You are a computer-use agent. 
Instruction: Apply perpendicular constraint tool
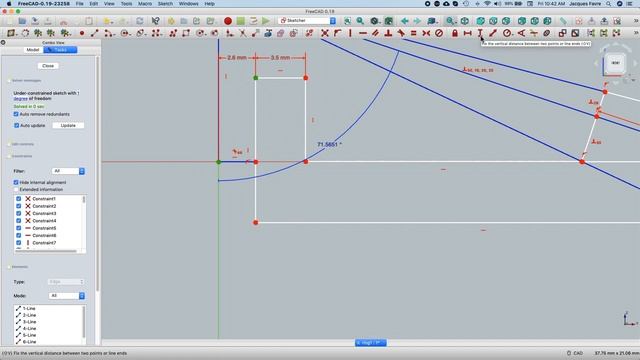[388, 33]
